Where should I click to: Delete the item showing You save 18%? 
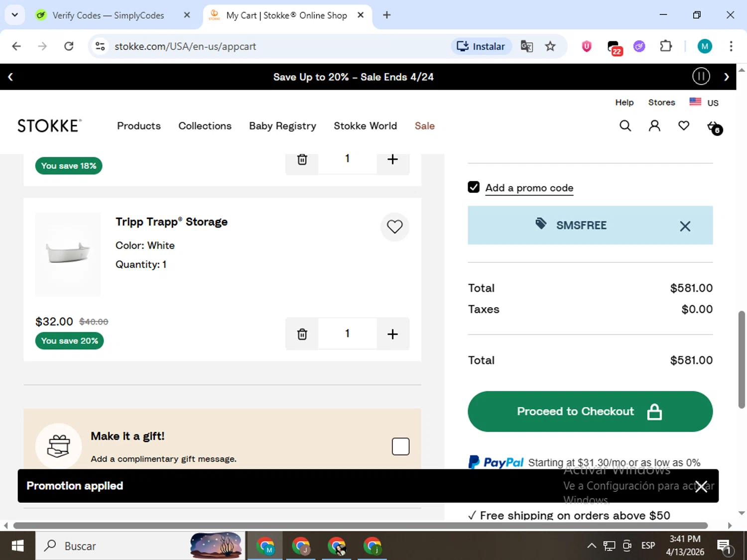click(x=302, y=159)
